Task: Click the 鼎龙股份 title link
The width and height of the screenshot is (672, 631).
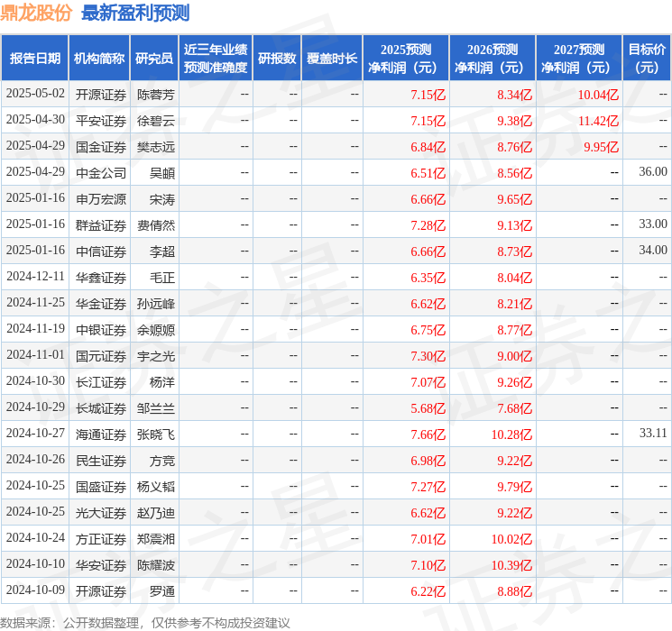Action: [36, 14]
